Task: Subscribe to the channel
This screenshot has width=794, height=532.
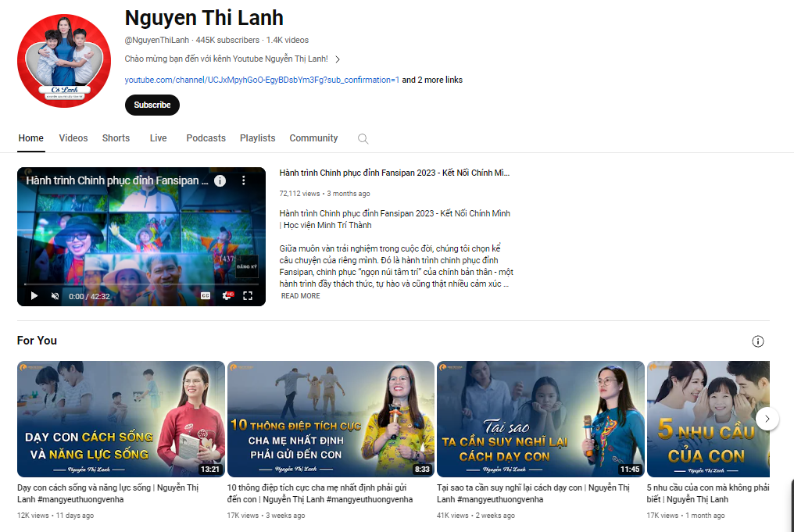Action: pyautogui.click(x=152, y=105)
